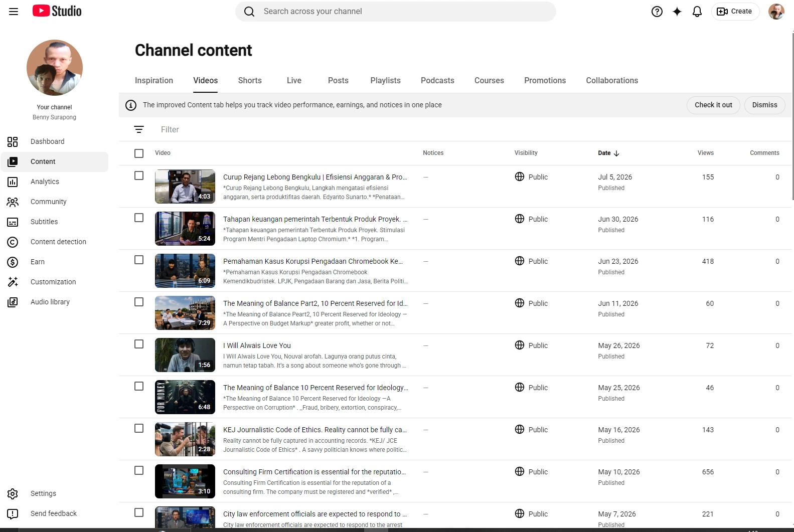Image resolution: width=794 pixels, height=532 pixels.
Task: Check the select-all videos checkbox
Action: coord(139,153)
